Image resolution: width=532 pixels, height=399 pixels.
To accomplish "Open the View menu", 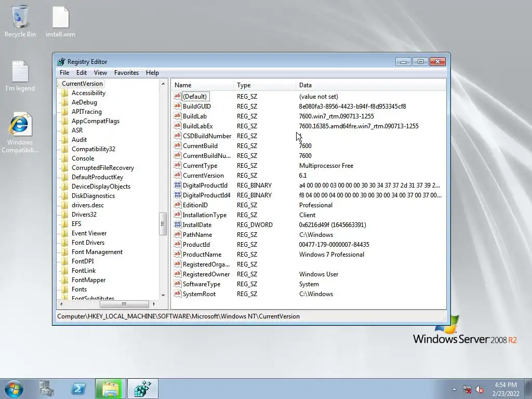I will [100, 73].
